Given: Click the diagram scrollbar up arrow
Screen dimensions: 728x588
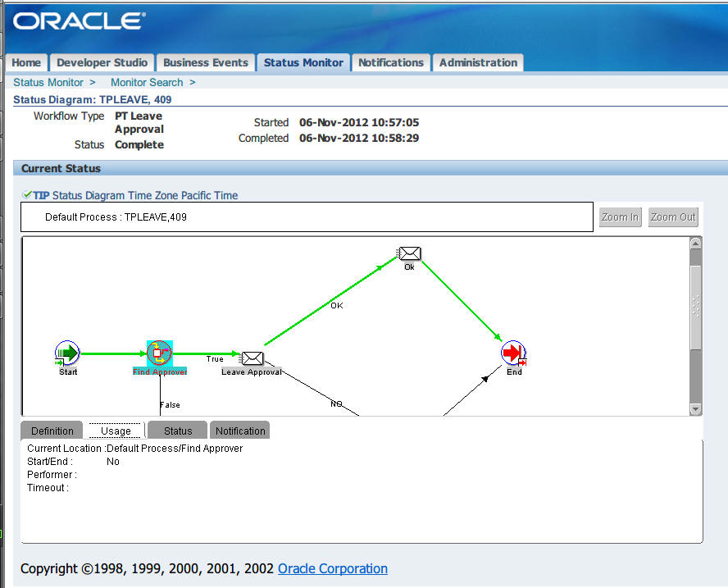Looking at the screenshot, I should point(695,244).
